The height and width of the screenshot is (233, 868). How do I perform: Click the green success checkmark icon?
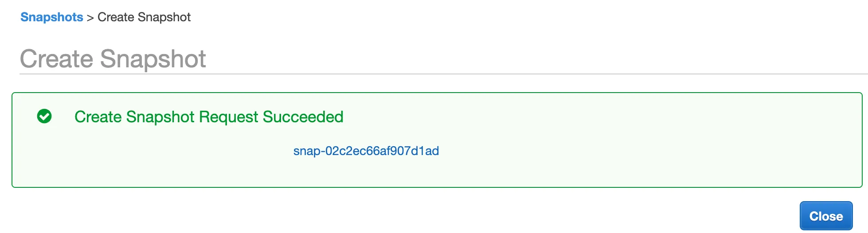(44, 116)
